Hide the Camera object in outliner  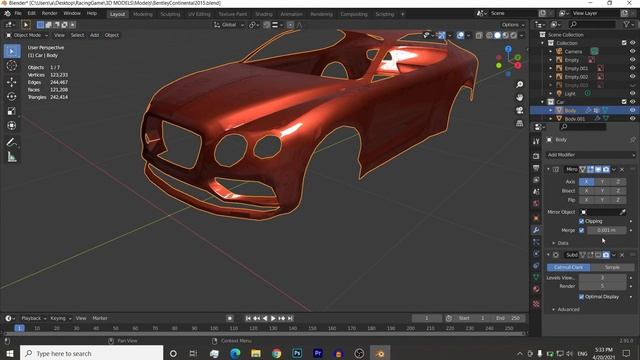pos(632,51)
